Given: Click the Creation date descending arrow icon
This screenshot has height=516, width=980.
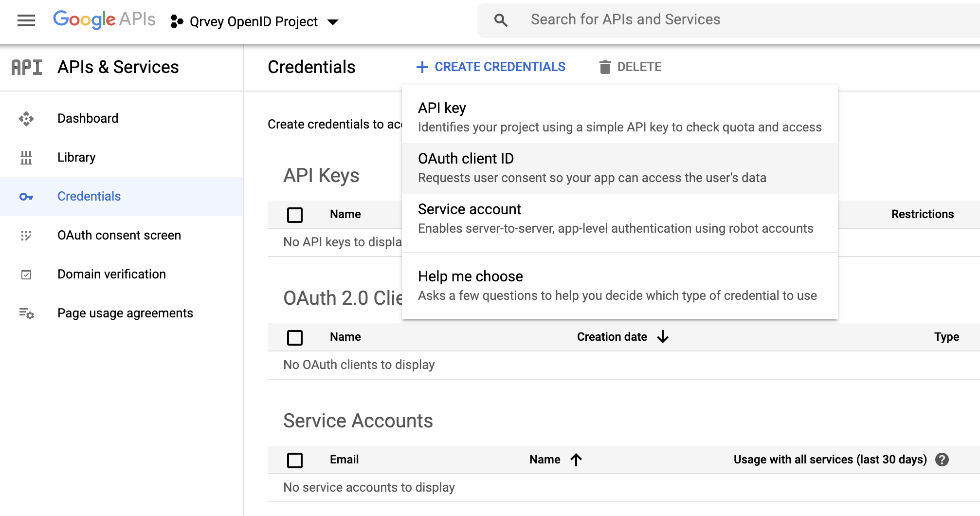Looking at the screenshot, I should click(x=663, y=337).
